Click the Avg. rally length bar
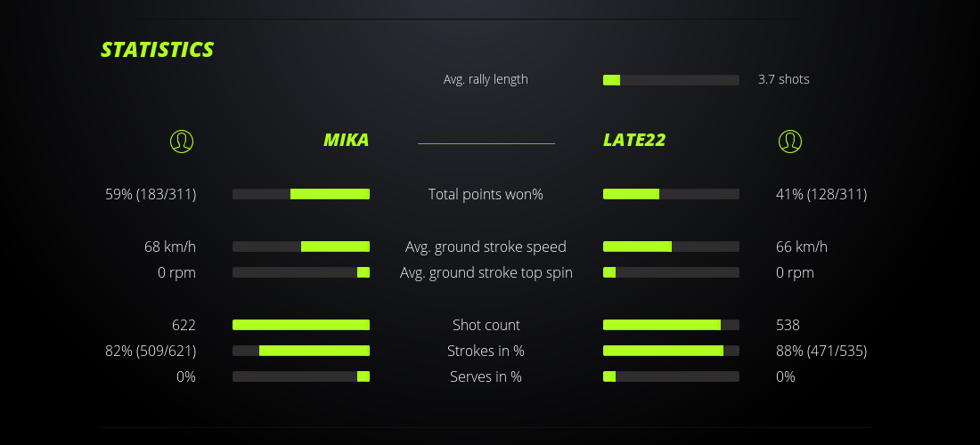 click(671, 80)
